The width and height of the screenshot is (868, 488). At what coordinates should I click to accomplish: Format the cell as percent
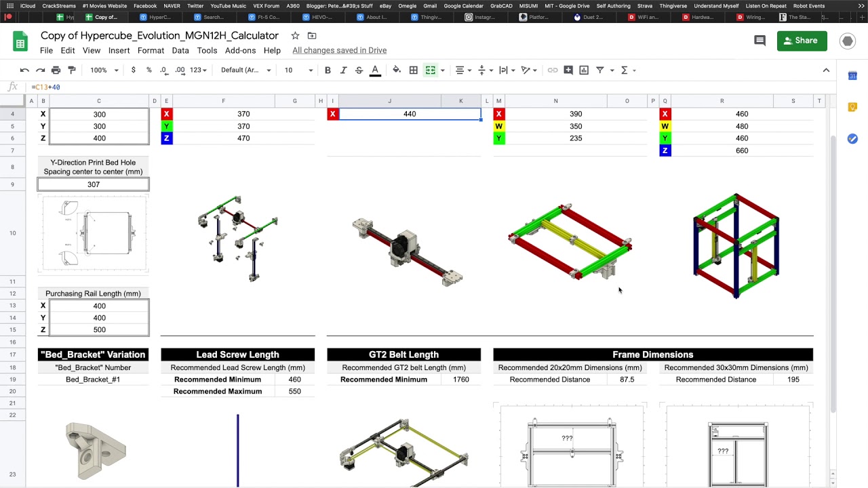click(x=149, y=70)
